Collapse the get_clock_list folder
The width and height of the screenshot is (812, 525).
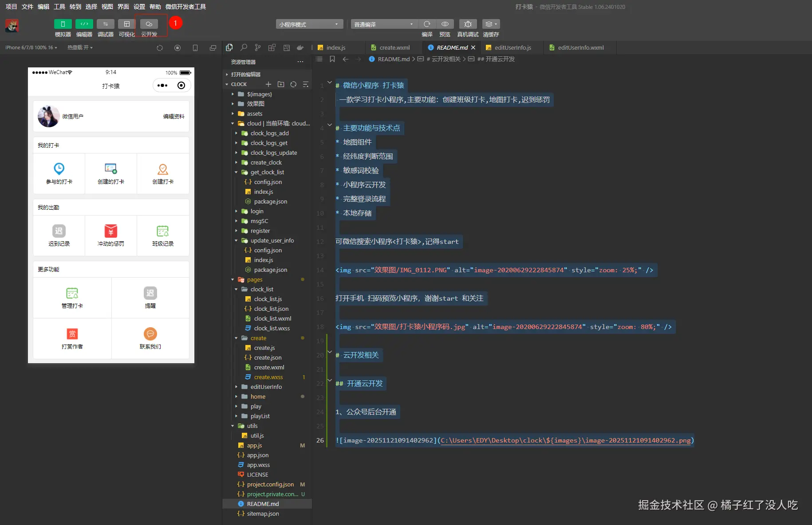pyautogui.click(x=266, y=172)
